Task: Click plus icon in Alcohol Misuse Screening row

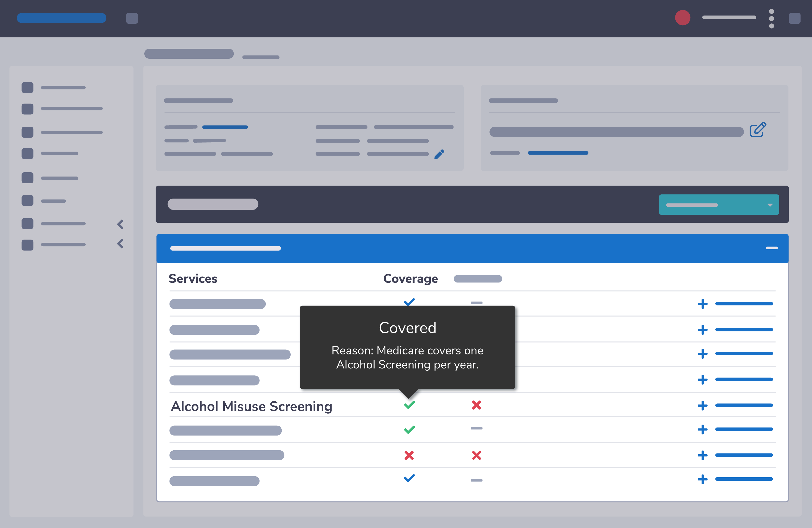Action: (x=702, y=405)
